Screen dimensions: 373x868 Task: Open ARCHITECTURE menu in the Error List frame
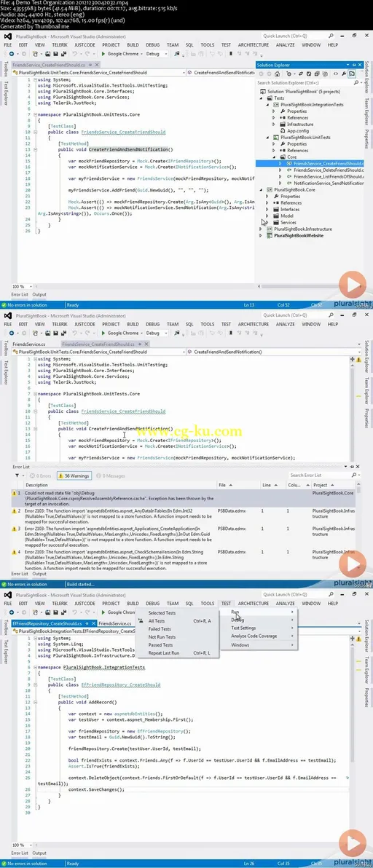(x=254, y=324)
